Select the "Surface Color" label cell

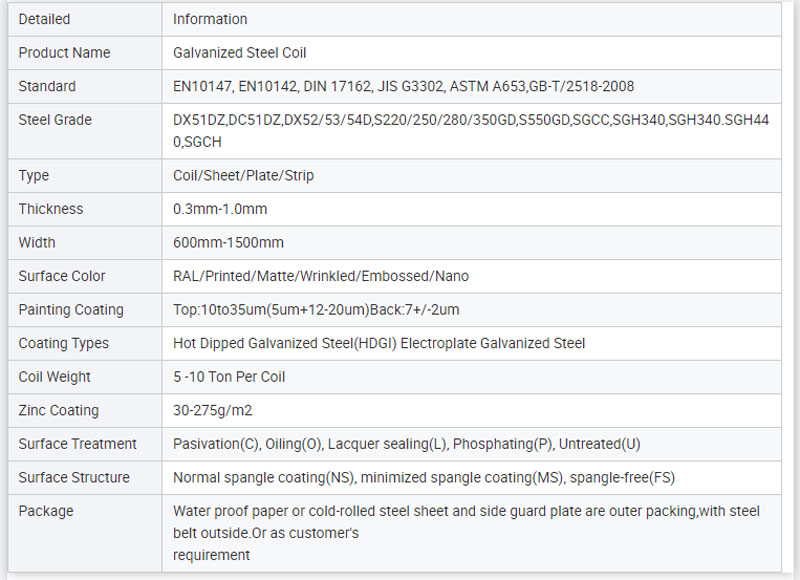coord(62,276)
